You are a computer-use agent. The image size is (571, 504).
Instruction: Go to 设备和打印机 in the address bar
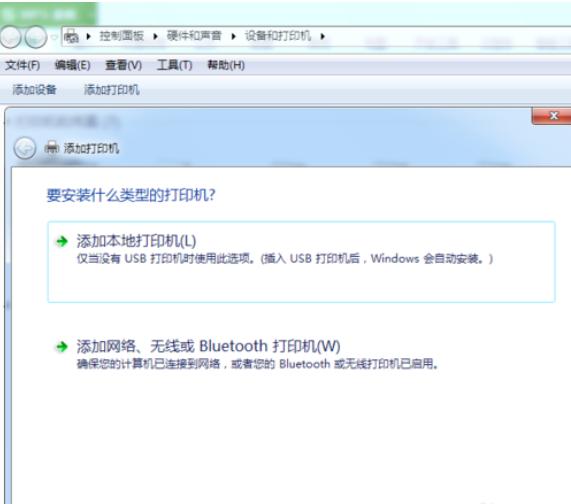(278, 36)
